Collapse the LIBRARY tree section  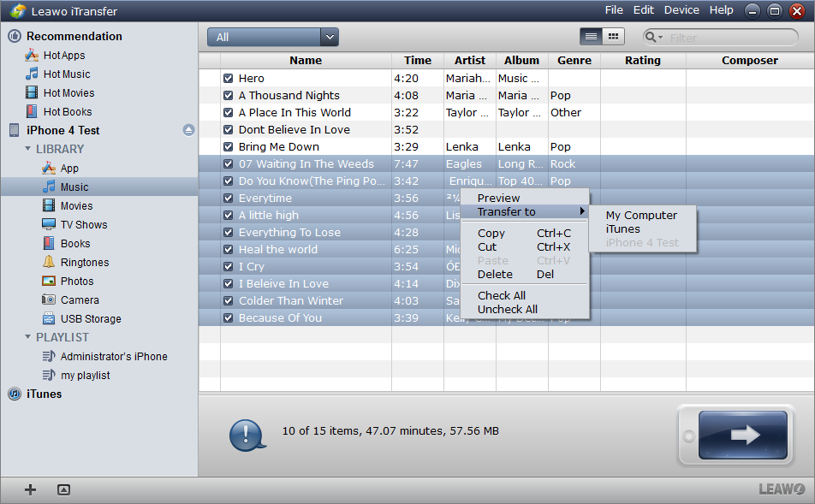(28, 149)
